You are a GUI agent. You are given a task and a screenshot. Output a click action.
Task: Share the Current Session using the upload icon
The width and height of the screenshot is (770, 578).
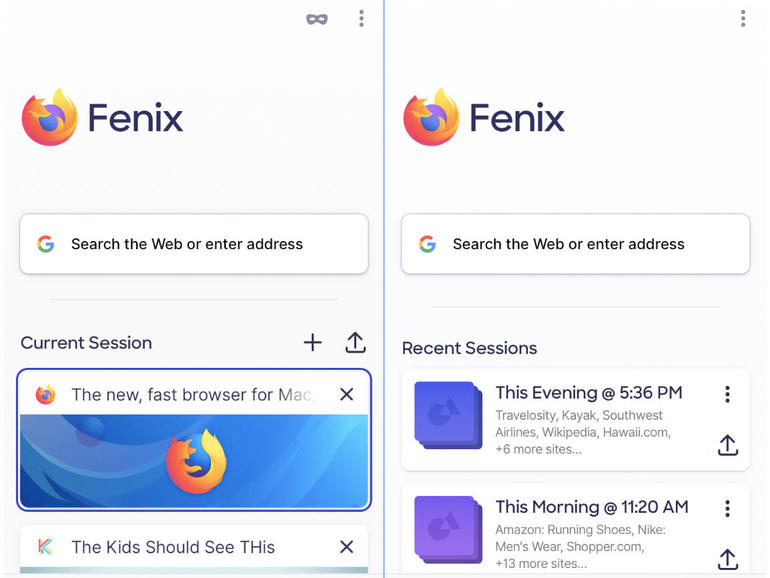[356, 343]
